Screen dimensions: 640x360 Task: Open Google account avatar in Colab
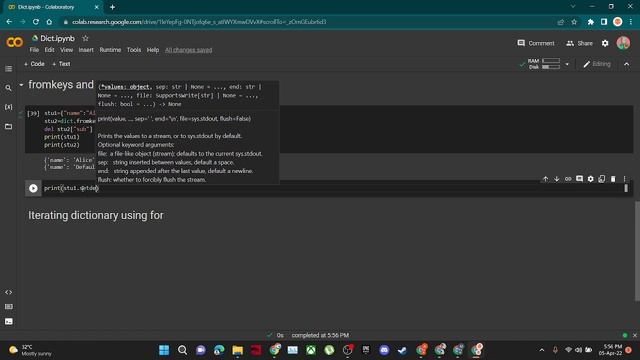click(x=623, y=43)
